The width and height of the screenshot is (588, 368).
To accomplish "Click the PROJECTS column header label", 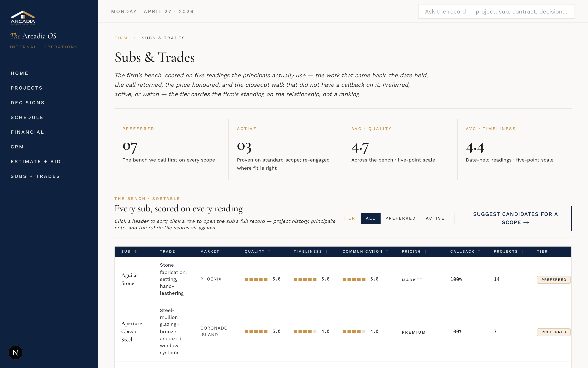I will click(506, 251).
